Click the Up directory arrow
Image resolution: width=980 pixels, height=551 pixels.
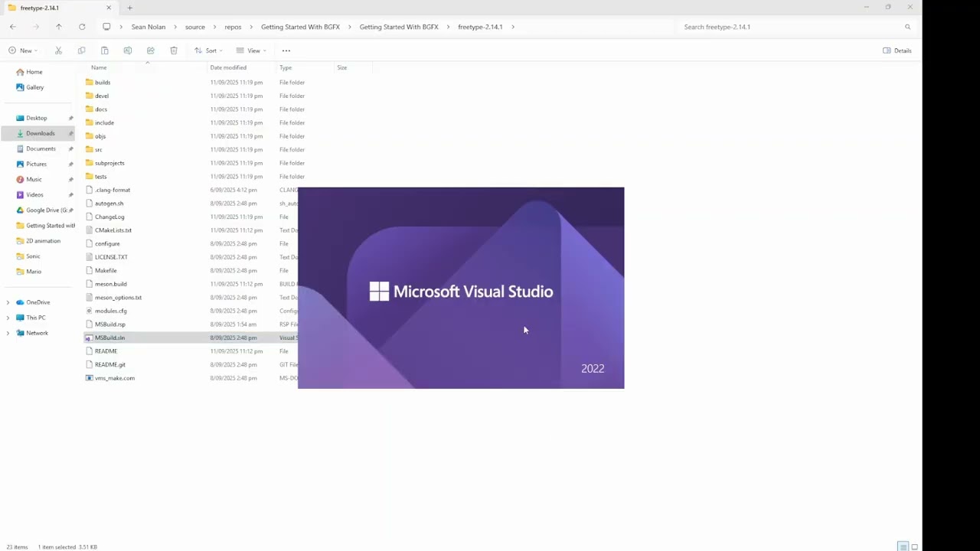(58, 27)
